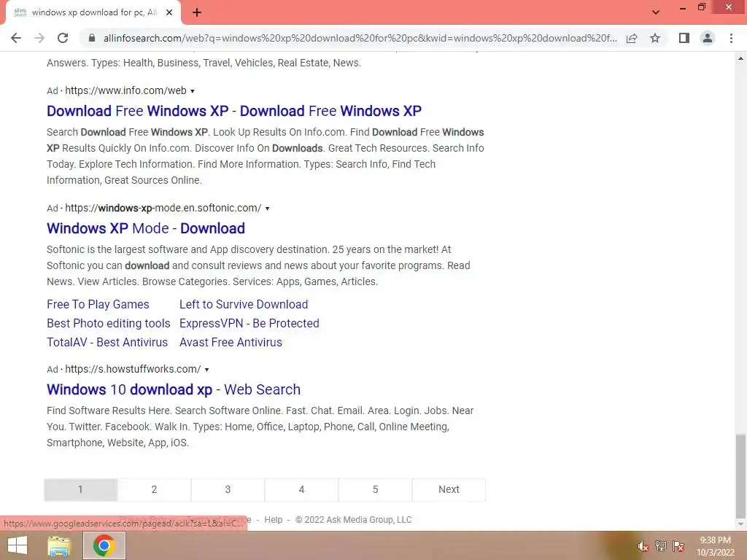747x560 pixels.
Task: Click the network tray icon
Action: coord(661,546)
